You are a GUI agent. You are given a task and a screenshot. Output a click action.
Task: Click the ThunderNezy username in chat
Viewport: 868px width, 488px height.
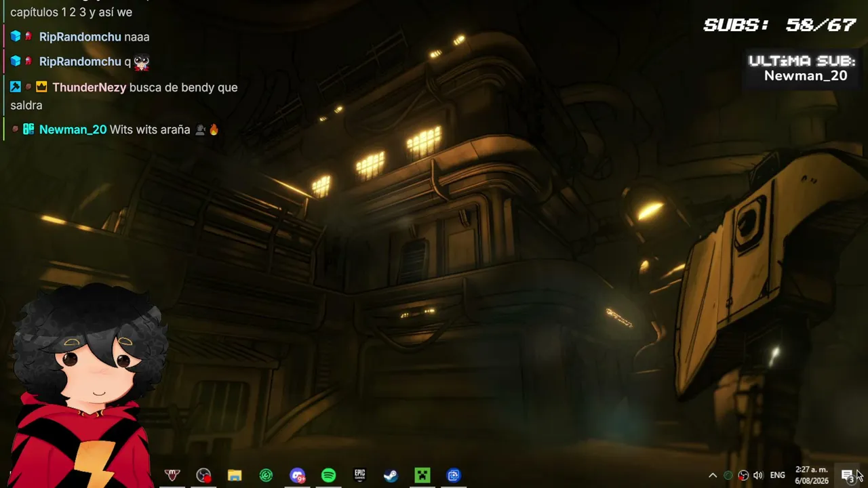pyautogui.click(x=89, y=87)
